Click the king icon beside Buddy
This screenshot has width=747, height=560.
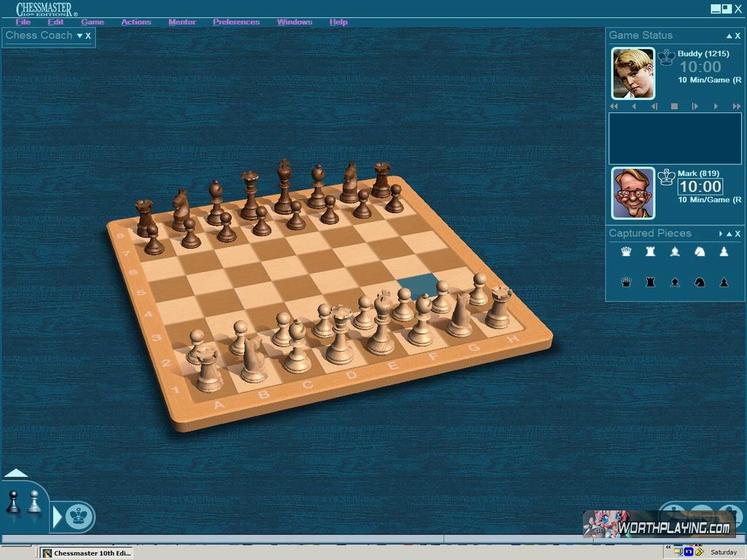pos(666,58)
